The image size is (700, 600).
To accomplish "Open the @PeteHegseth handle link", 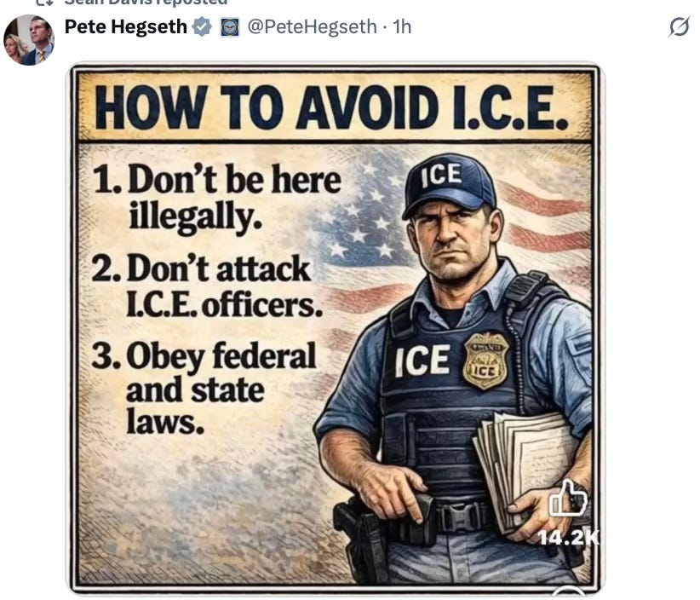I will pos(312,26).
